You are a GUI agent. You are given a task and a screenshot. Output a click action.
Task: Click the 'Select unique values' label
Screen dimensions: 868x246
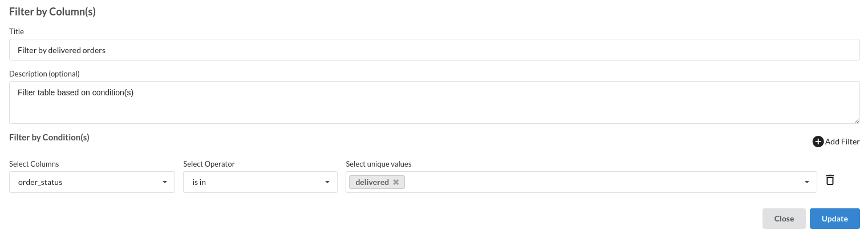tap(379, 164)
